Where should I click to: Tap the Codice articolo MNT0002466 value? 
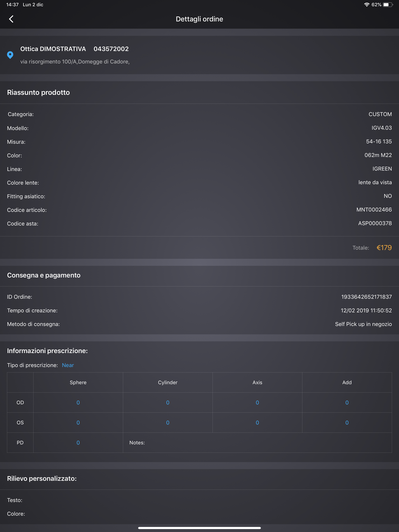click(x=374, y=210)
